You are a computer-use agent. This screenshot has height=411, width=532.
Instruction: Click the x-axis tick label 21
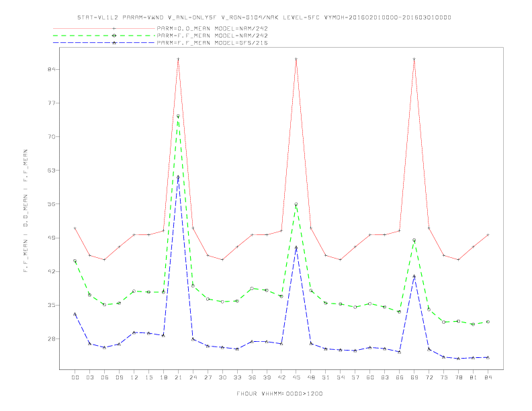point(178,377)
